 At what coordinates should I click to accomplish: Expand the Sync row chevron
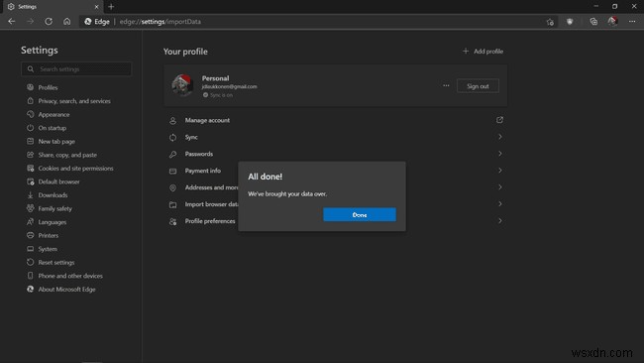click(x=499, y=137)
